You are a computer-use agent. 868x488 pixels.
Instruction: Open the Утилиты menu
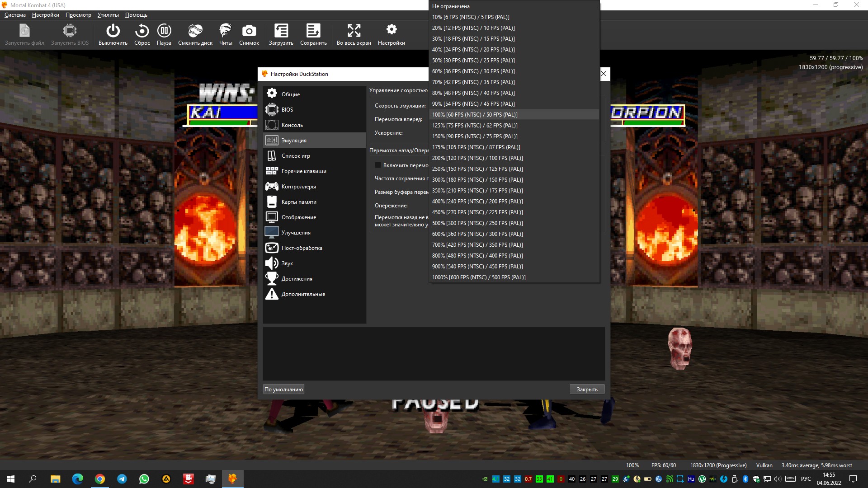pyautogui.click(x=108, y=15)
